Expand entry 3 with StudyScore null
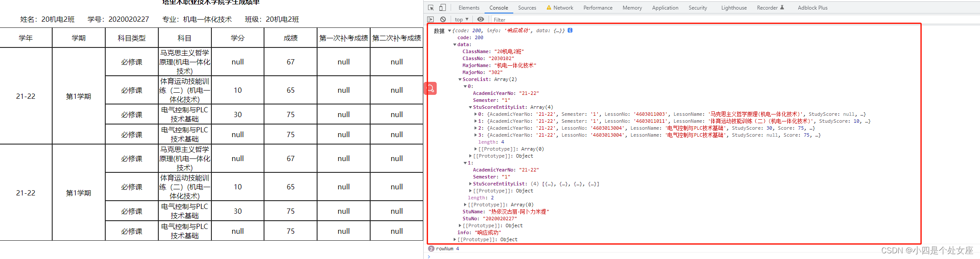The height and width of the screenshot is (259, 980). pos(475,135)
